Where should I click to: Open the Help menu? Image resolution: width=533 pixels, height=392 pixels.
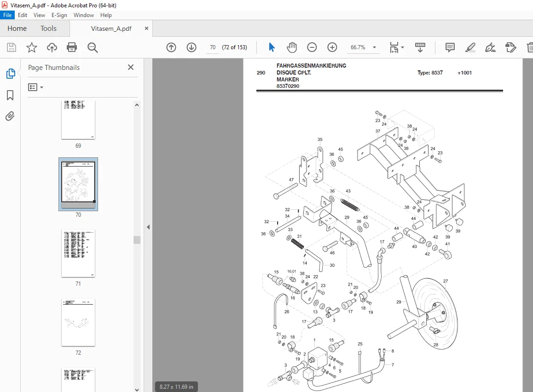pyautogui.click(x=106, y=15)
